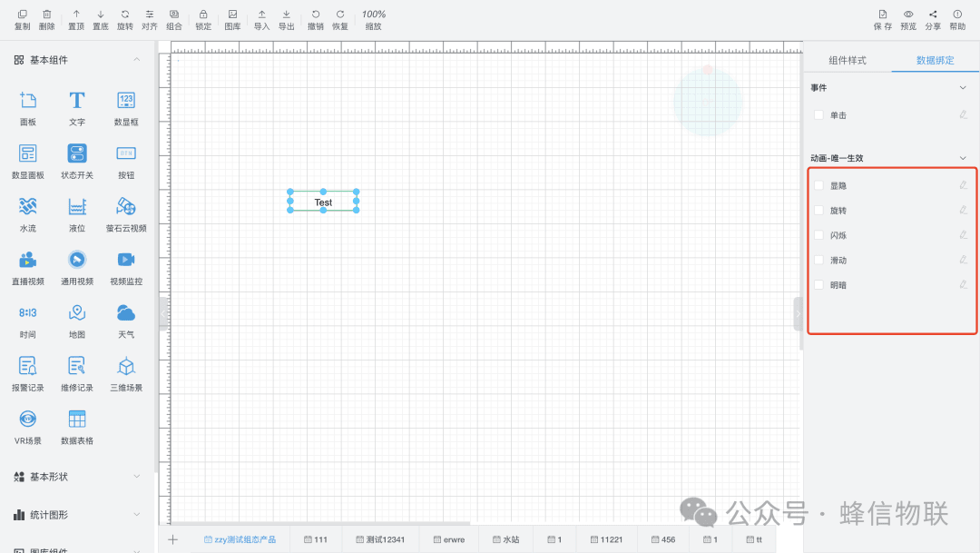This screenshot has width=980, height=553.
Task: Select the 萤石云视频 component
Action: 126,214
